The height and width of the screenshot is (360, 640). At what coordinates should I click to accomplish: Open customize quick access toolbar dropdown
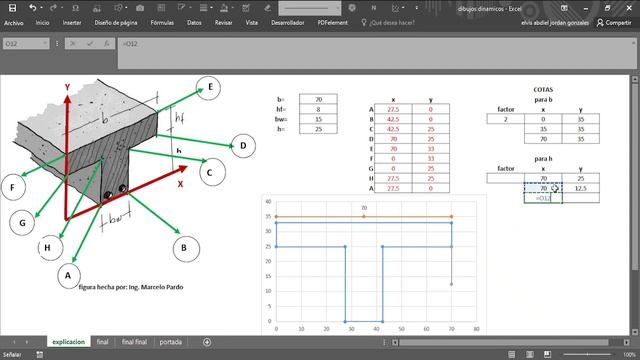pos(416,8)
